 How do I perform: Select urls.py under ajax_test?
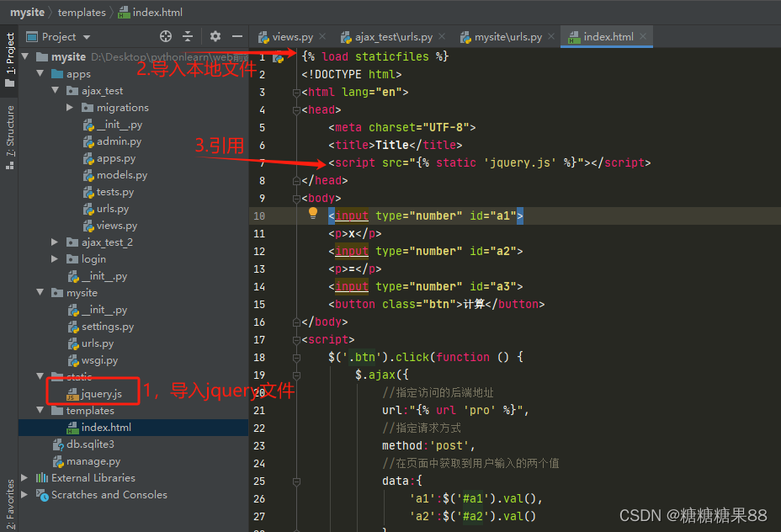(106, 209)
